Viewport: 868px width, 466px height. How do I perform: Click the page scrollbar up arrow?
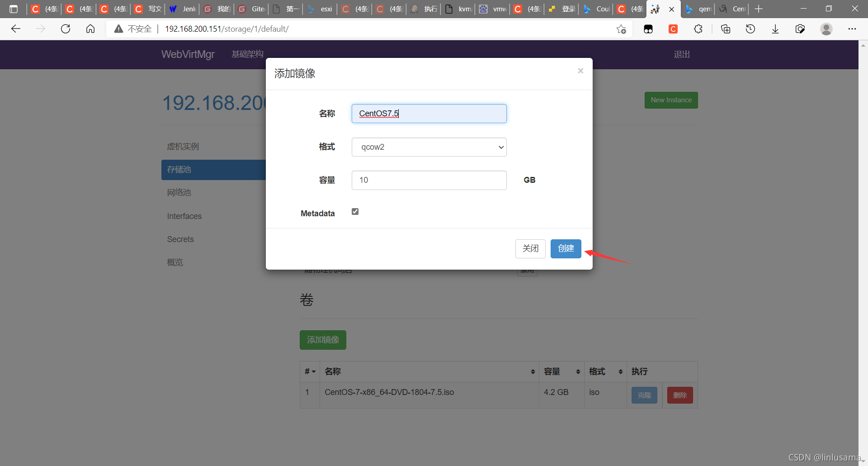863,45
